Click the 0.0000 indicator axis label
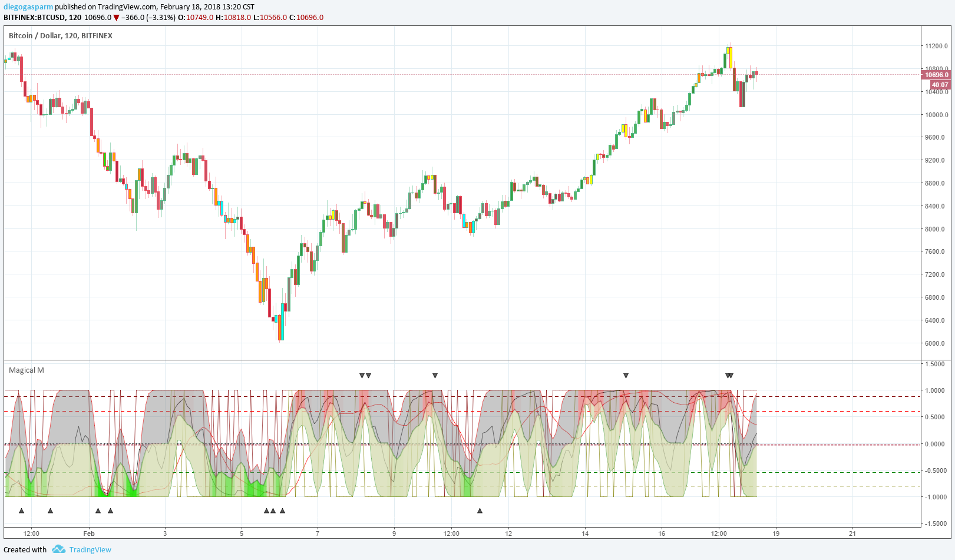Image resolution: width=955 pixels, height=560 pixels. (935, 444)
